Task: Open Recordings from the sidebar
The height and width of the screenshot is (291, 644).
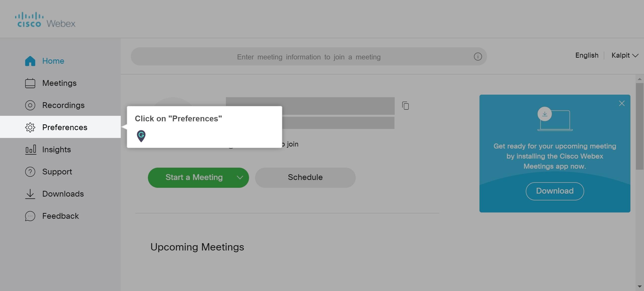Action: pyautogui.click(x=63, y=105)
